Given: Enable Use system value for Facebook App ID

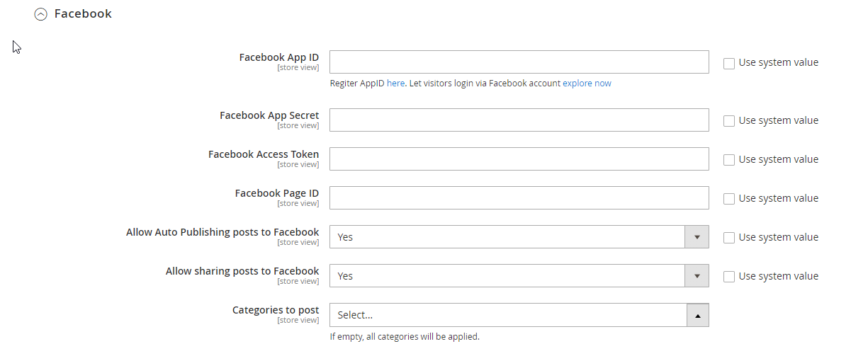Looking at the screenshot, I should tap(729, 63).
